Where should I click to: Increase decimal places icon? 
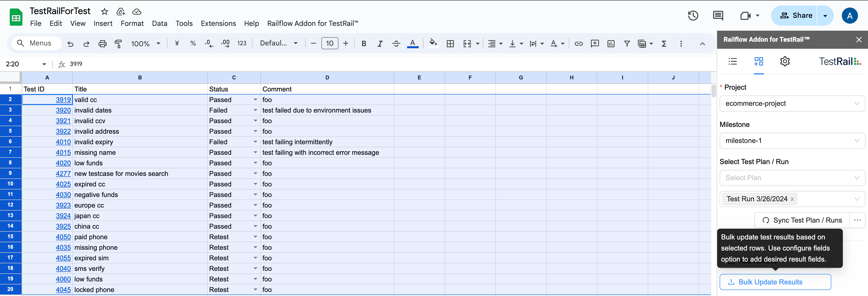(x=226, y=43)
